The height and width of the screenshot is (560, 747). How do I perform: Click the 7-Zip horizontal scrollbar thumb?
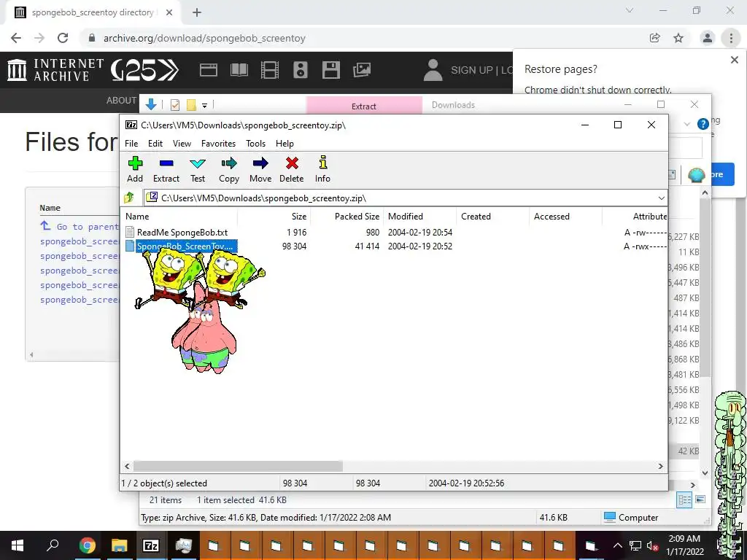pos(238,466)
